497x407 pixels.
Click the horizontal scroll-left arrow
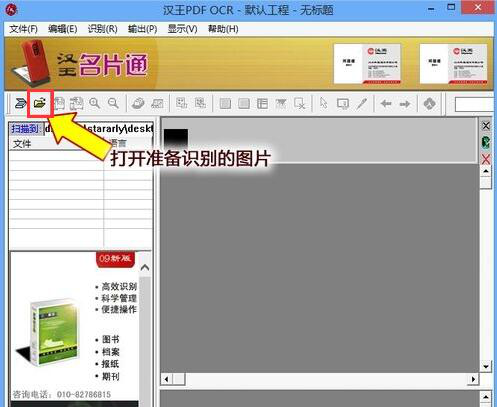pyautogui.click(x=167, y=379)
